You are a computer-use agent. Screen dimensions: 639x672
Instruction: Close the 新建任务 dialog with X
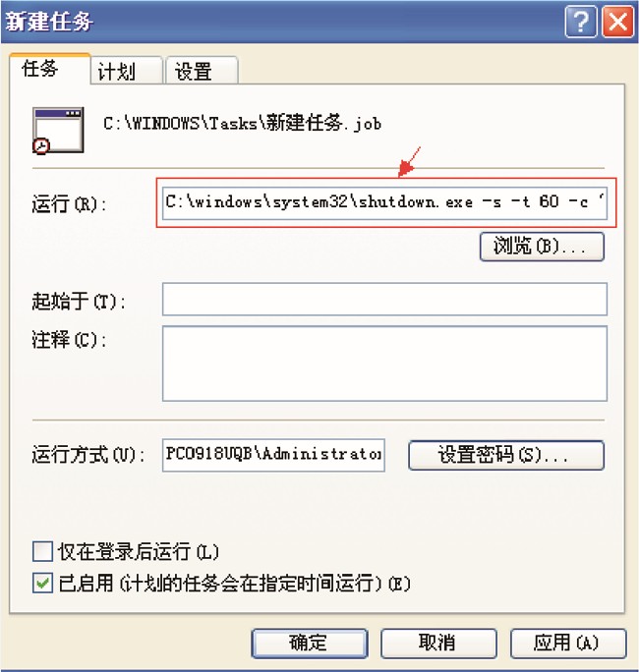coord(618,21)
